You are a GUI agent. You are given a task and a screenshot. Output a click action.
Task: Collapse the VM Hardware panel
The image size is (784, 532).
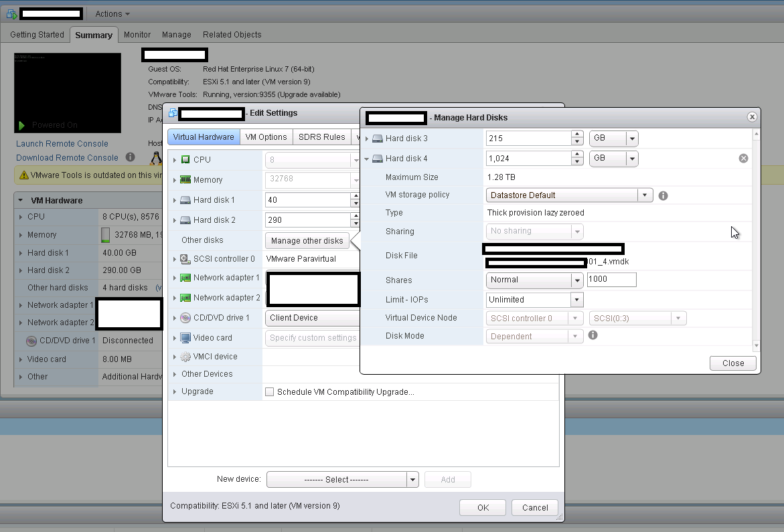(21, 200)
